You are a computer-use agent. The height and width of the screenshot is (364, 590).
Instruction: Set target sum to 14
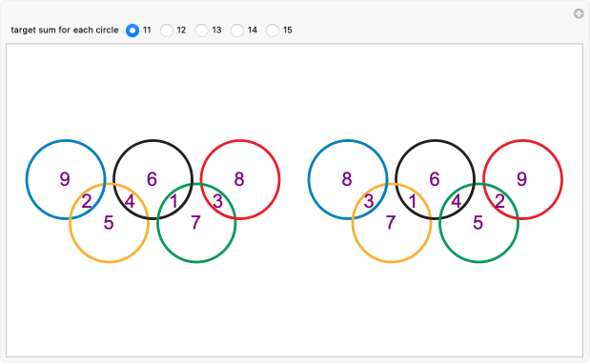coord(237,30)
